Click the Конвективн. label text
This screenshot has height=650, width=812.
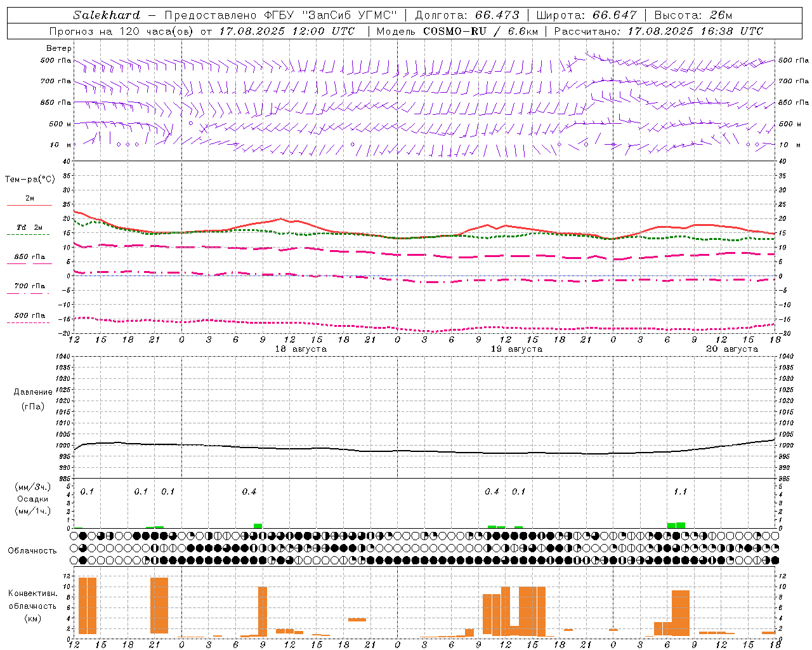pyautogui.click(x=33, y=594)
